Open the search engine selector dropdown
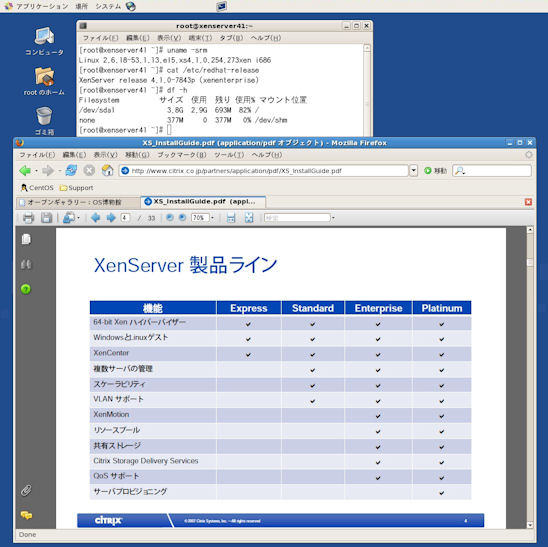Screen dimensions: 548x547 click(x=460, y=171)
